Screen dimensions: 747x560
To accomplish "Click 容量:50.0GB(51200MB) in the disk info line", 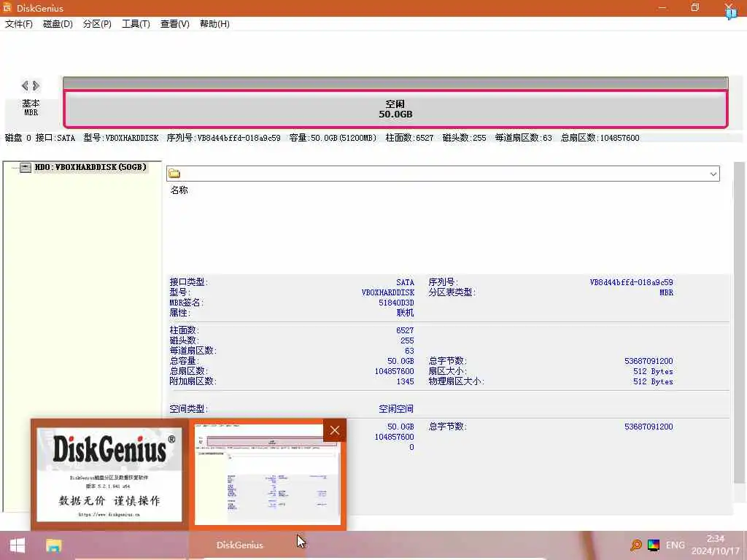I will 333,138.
